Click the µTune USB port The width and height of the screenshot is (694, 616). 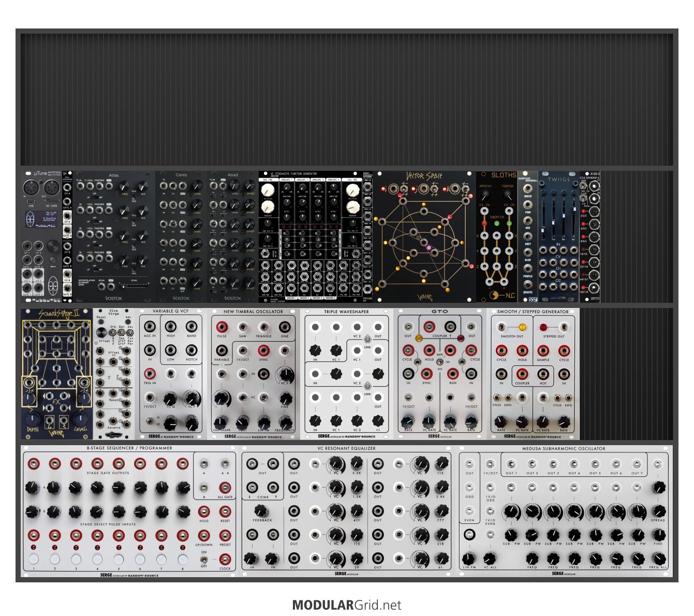coord(31,201)
